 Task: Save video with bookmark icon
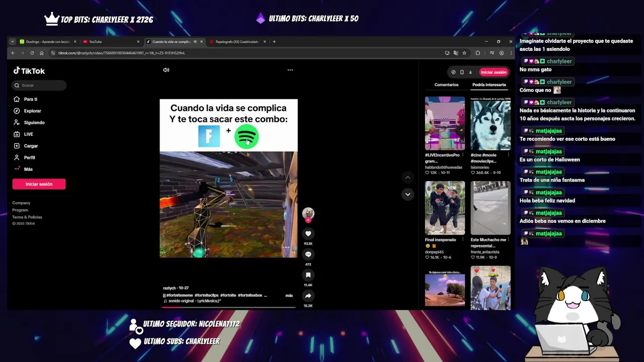308,275
